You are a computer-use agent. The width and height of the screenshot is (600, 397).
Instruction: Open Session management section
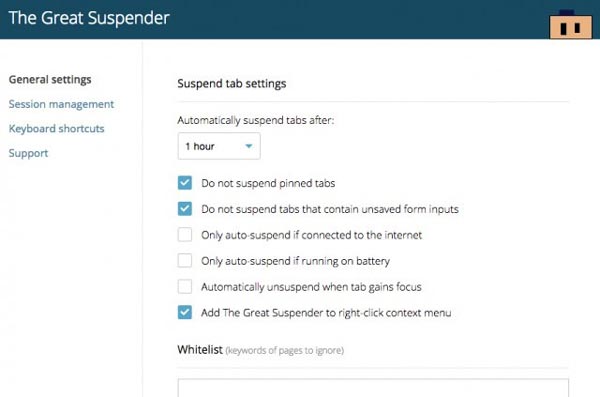(61, 104)
